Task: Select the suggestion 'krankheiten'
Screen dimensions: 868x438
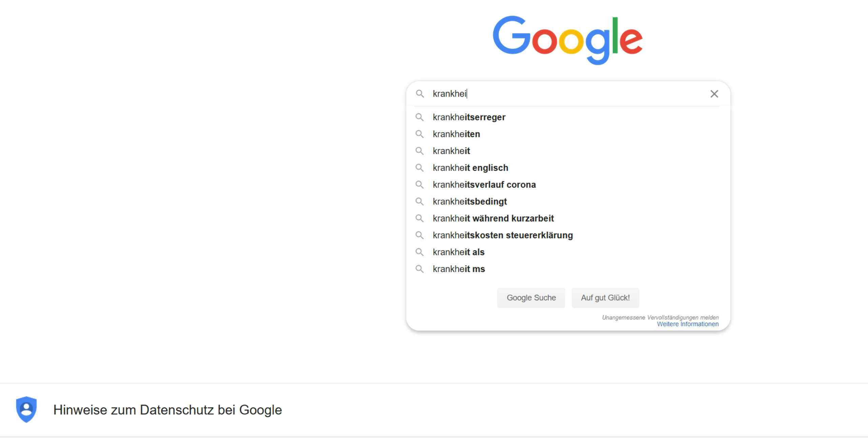Action: tap(456, 134)
